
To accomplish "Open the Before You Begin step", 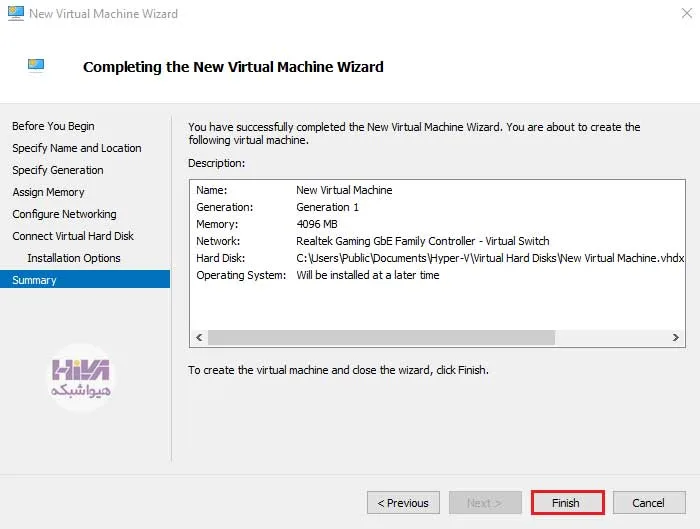I will 53,126.
